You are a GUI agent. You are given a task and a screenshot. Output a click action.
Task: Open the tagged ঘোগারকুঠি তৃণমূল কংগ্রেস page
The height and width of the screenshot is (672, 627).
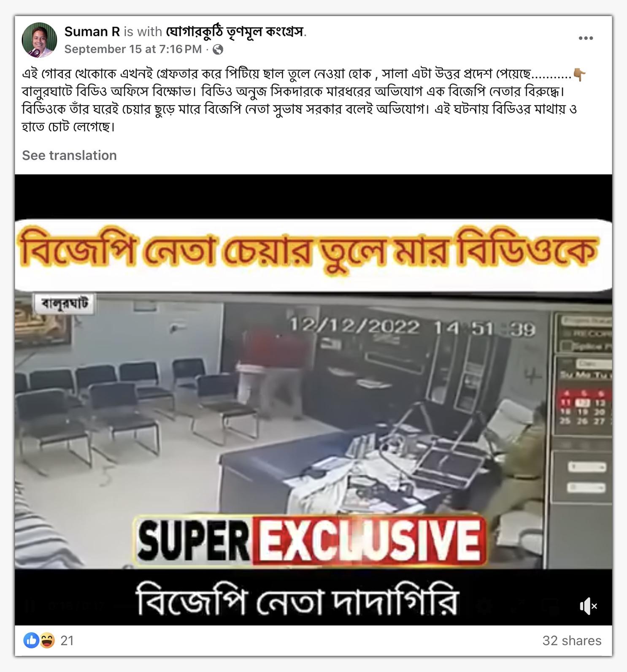(235, 32)
